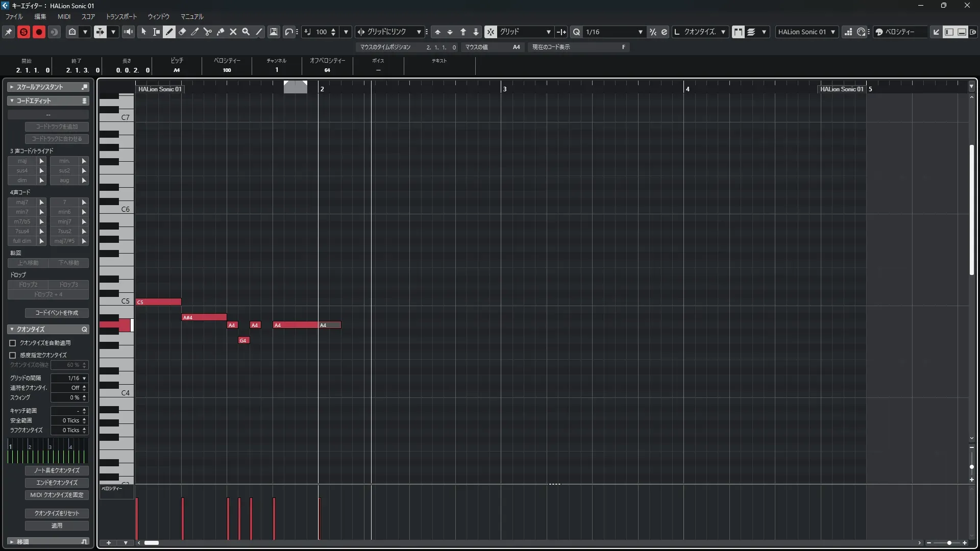Click the クオンタイズをリセット button
This screenshot has height=551, width=980.
coord(57,513)
